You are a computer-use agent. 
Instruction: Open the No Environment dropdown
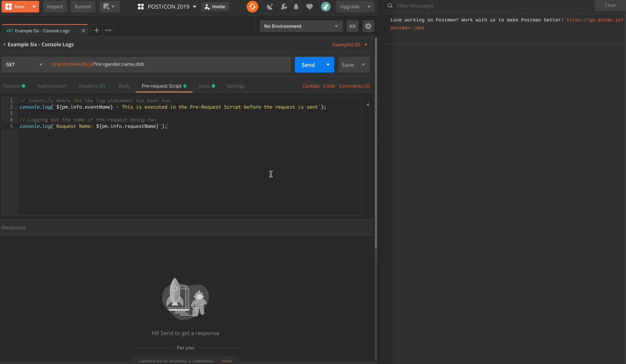click(x=301, y=26)
